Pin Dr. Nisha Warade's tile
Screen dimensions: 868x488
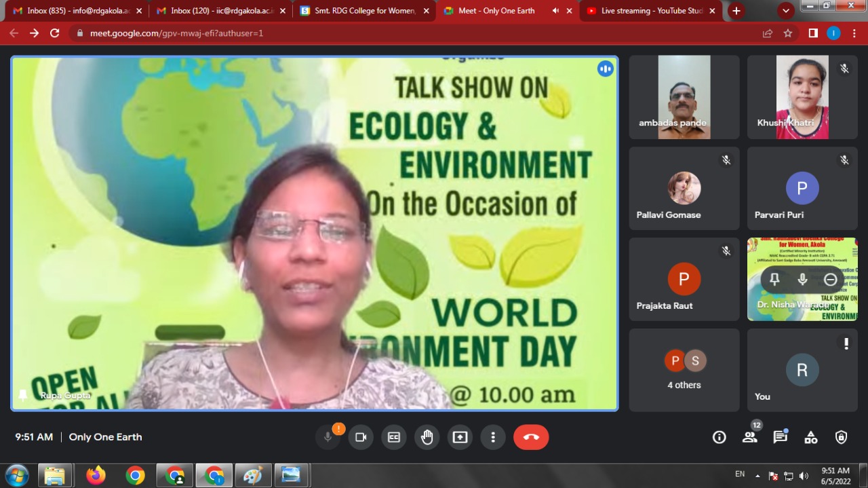(x=774, y=280)
